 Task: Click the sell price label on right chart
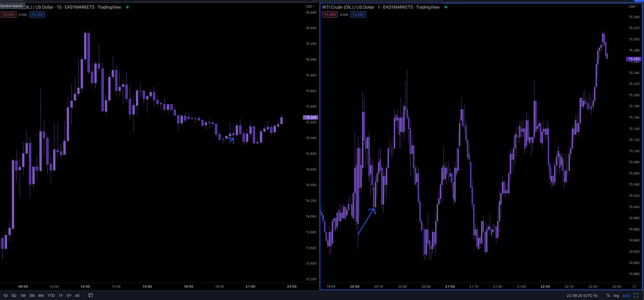(329, 14)
